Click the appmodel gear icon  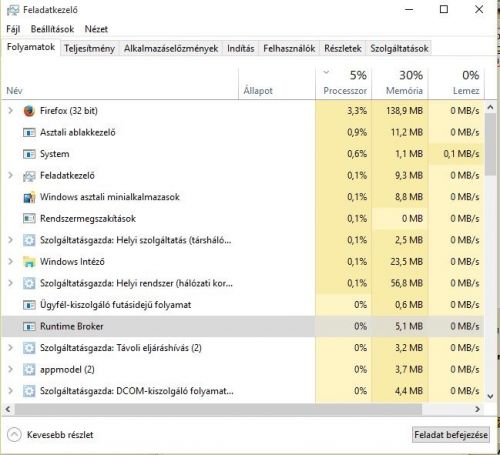[29, 369]
